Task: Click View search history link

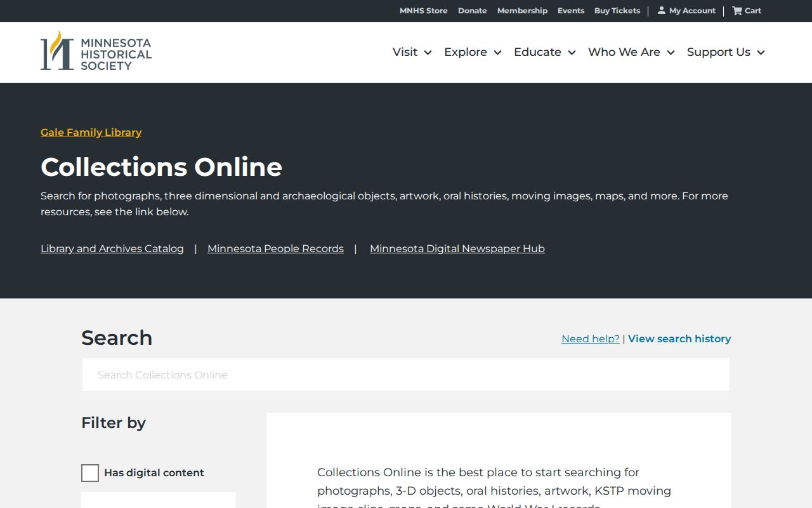Action: point(679,338)
